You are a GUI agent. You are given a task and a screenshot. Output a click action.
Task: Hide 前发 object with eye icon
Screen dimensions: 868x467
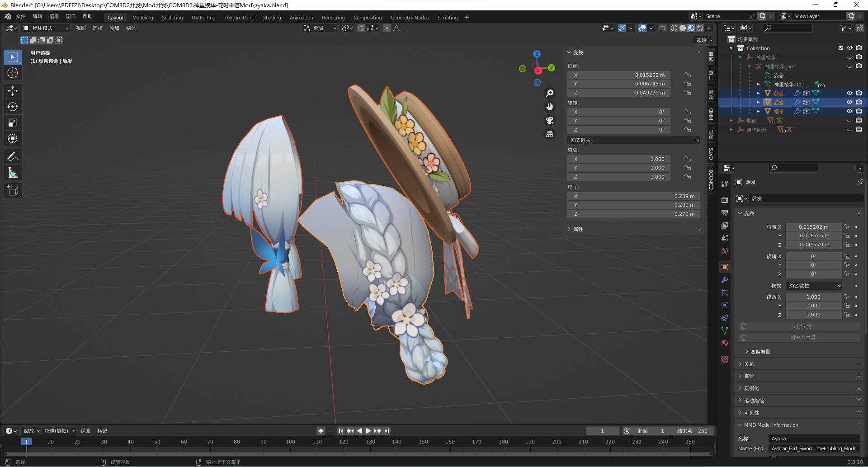pos(849,93)
